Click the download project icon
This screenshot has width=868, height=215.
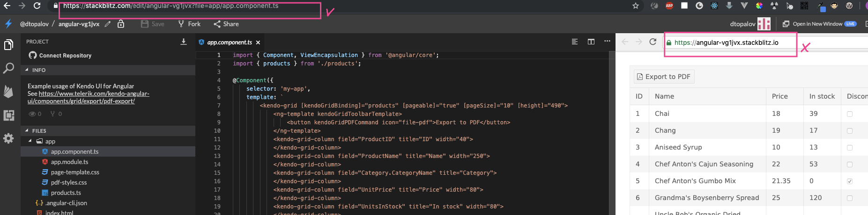click(x=184, y=42)
